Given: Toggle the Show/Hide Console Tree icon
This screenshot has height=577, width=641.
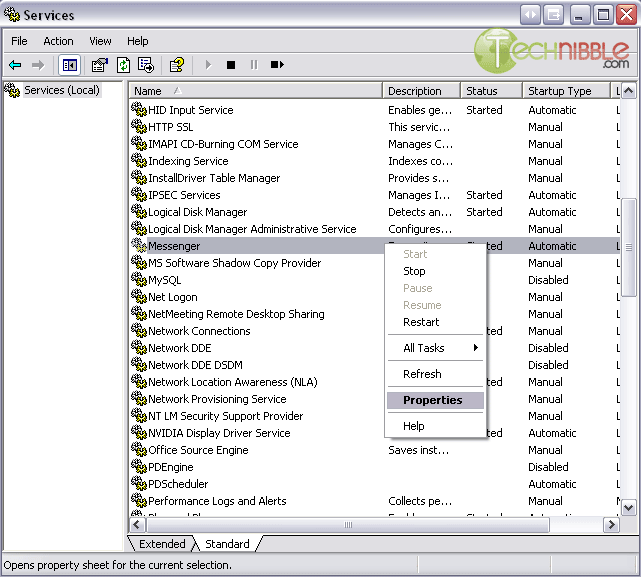Looking at the screenshot, I should 69,65.
